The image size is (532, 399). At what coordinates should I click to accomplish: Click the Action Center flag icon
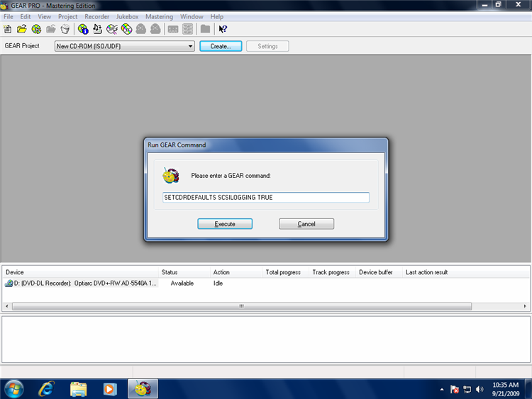[x=455, y=390]
